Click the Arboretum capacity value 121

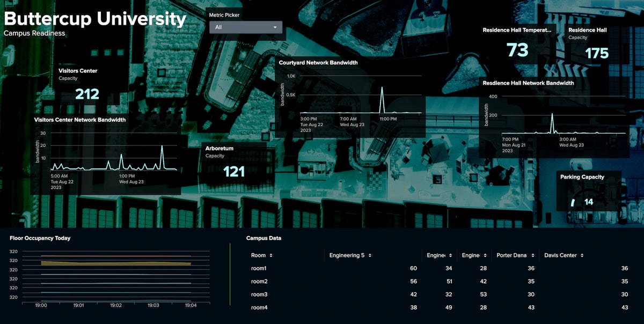[234, 172]
